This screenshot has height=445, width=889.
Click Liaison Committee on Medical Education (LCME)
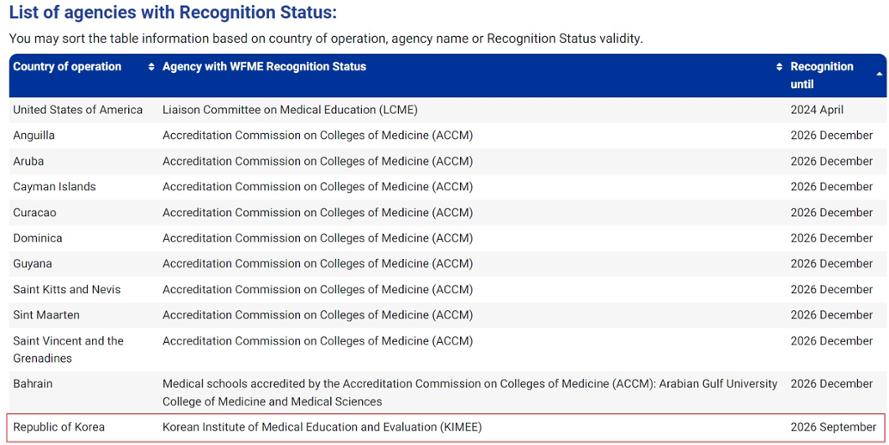[x=290, y=110]
